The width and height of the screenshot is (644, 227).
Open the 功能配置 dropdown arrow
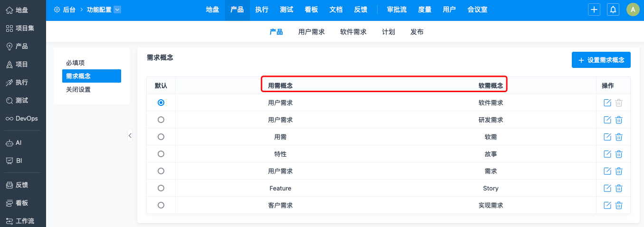[x=118, y=9]
